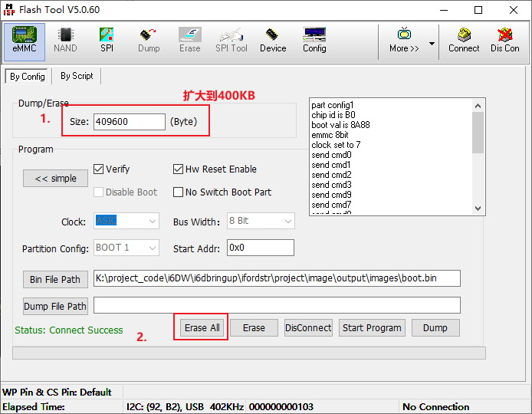Expand the More dropdown arrow
The height and width of the screenshot is (414, 532).
coord(432,44)
